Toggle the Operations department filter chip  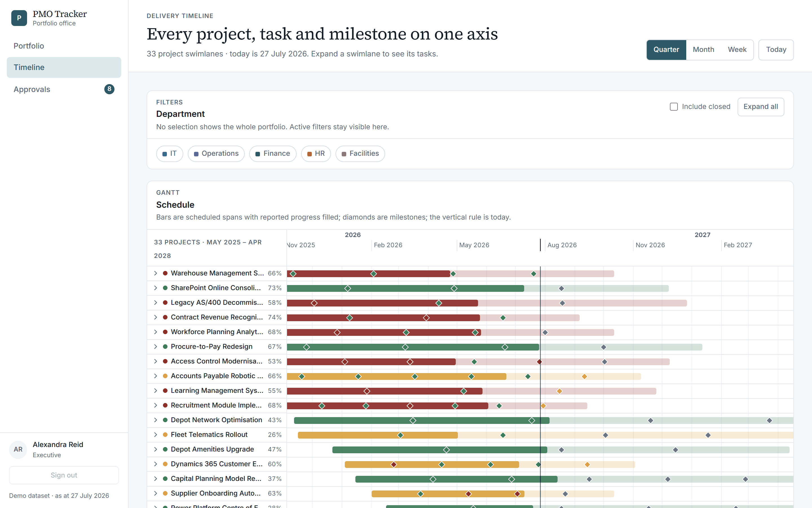tap(216, 154)
